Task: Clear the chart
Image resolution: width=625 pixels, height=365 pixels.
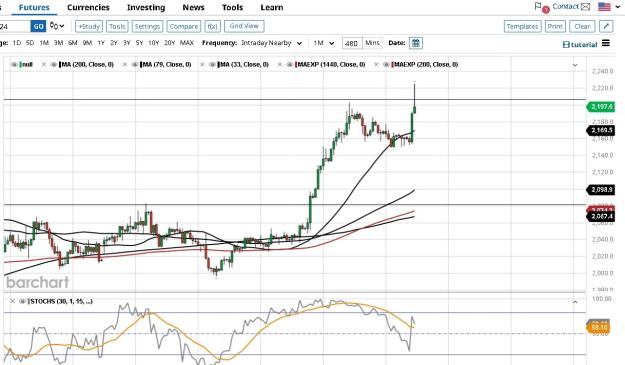Action: [582, 26]
